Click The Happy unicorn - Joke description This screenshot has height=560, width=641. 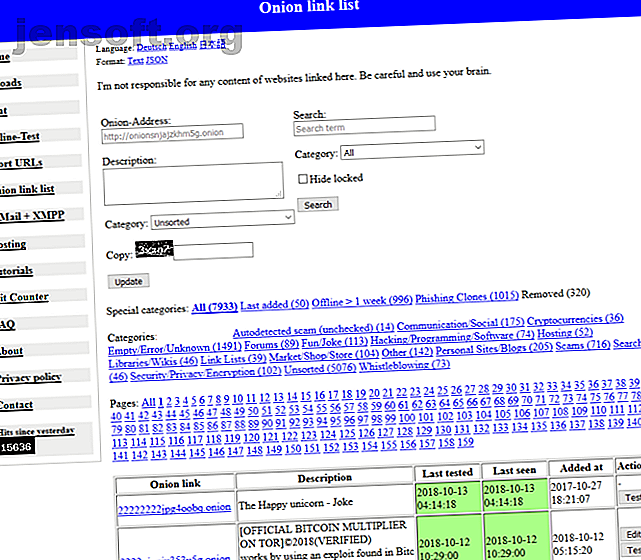pos(296,504)
